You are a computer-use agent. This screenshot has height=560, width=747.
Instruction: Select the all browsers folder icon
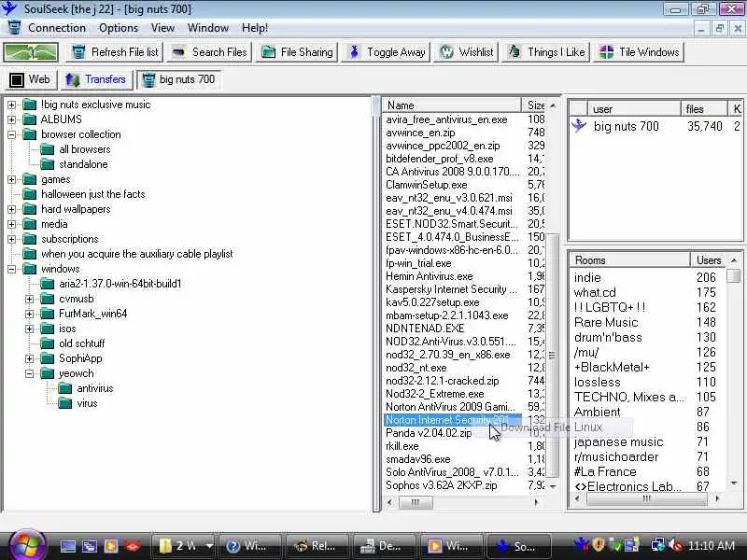point(48,149)
